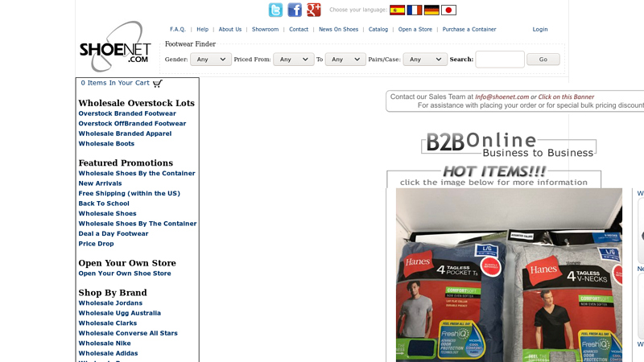The height and width of the screenshot is (362, 644).
Task: Open Deal a Day Footwear
Action: point(114,233)
